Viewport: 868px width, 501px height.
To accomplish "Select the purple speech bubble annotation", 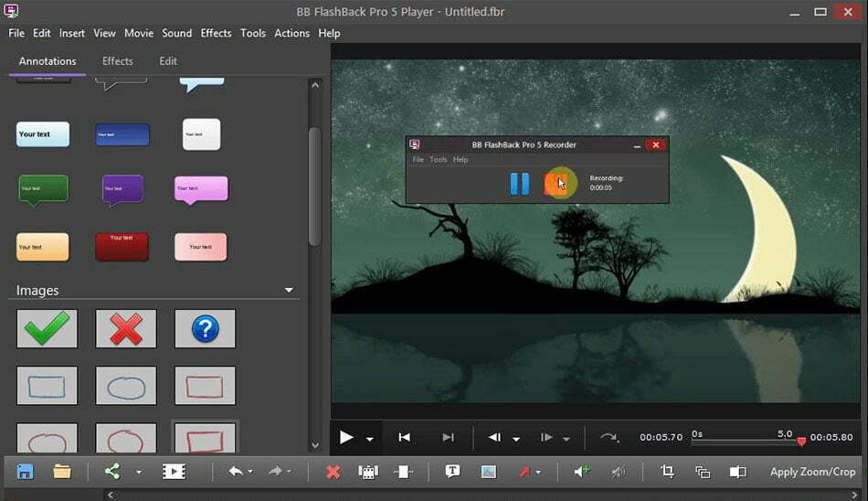I will pos(123,190).
